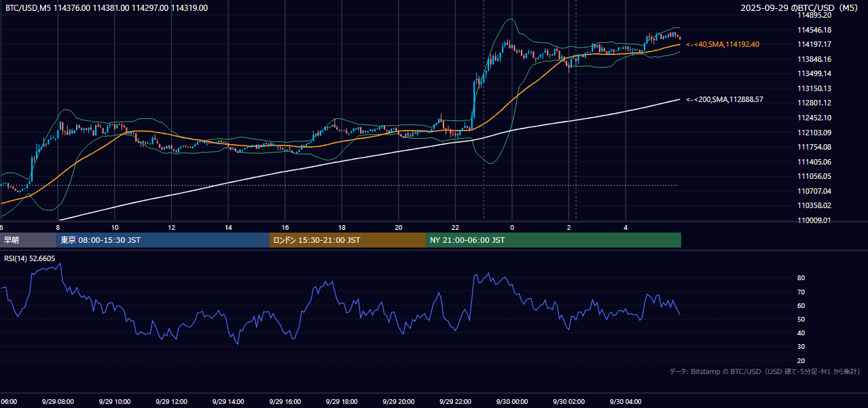868x408 pixels.
Task: Click price axis value 112801.12
Action: (816, 103)
